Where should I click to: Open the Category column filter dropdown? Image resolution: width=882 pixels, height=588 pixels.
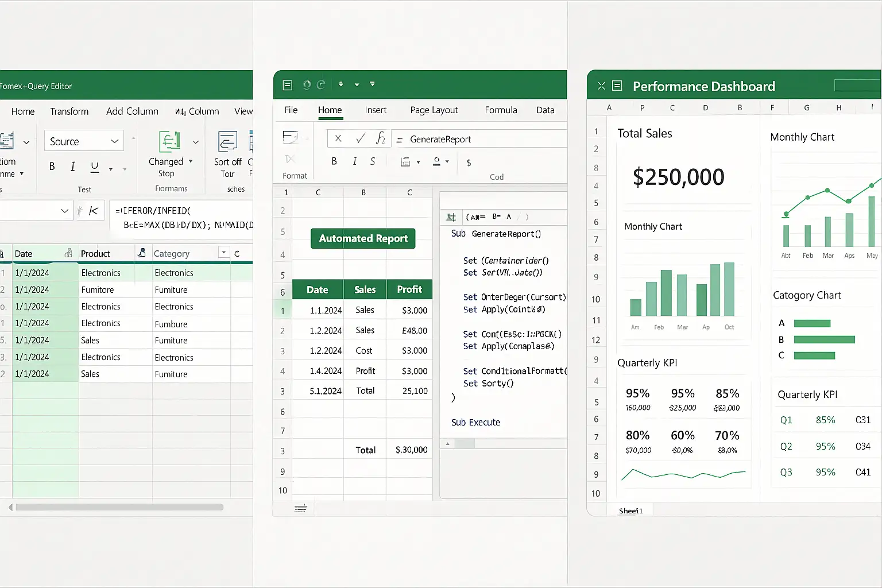tap(223, 253)
